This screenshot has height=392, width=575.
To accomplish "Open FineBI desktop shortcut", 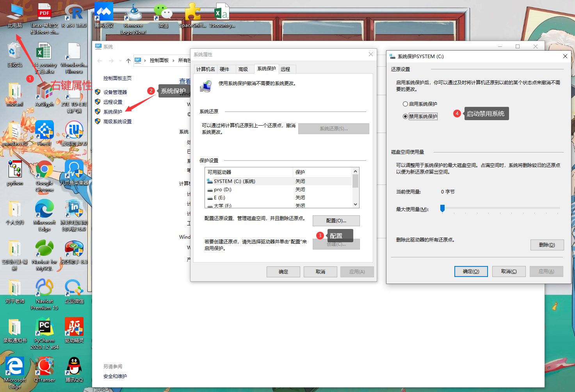I will pyautogui.click(x=45, y=133).
